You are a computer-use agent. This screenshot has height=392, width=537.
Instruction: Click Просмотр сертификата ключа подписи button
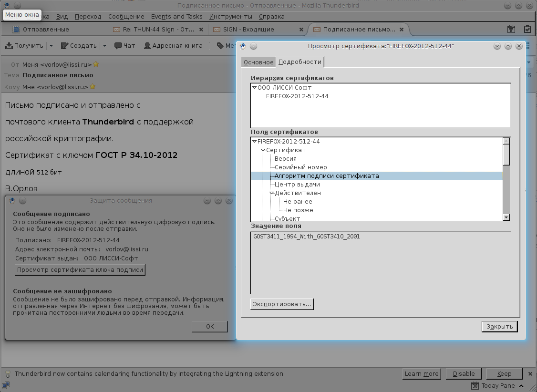pyautogui.click(x=80, y=270)
